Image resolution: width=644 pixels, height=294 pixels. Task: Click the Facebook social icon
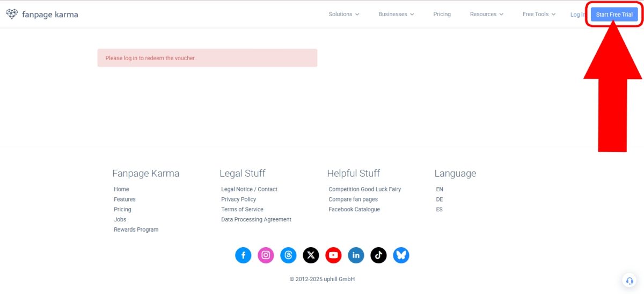[x=243, y=255]
